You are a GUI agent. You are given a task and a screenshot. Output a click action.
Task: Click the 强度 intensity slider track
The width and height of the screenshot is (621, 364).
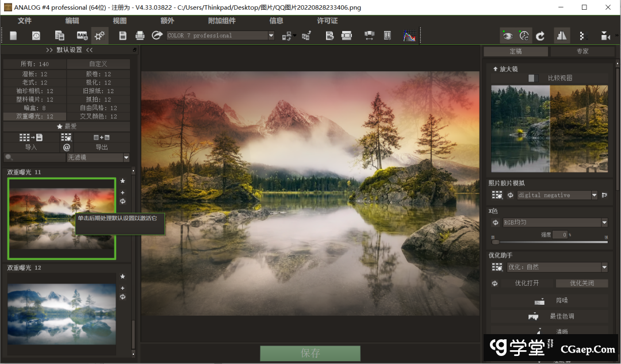click(549, 242)
